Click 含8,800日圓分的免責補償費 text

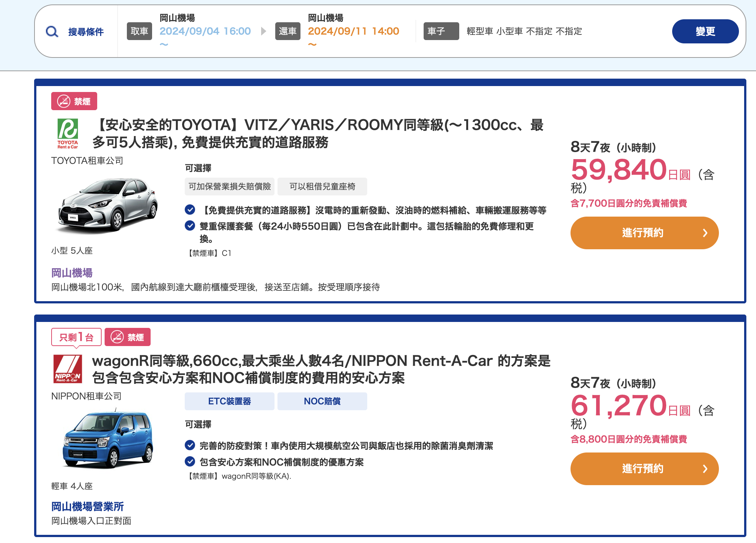coord(629,439)
